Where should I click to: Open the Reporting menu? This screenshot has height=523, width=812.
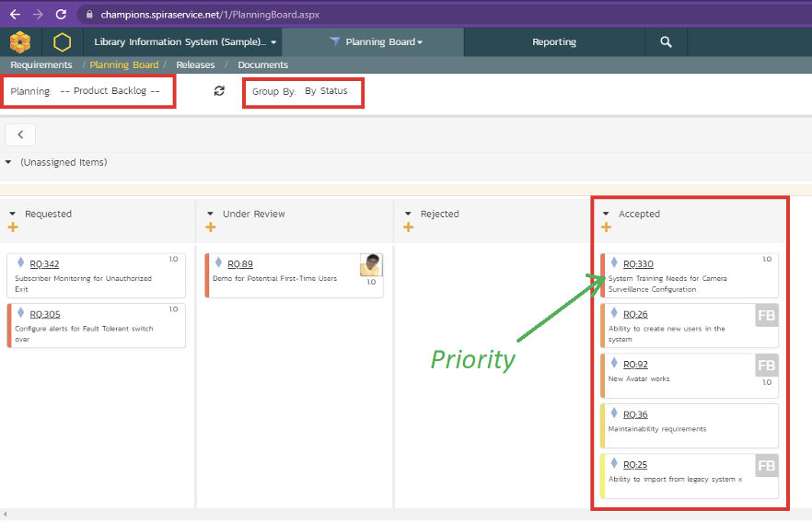point(554,42)
